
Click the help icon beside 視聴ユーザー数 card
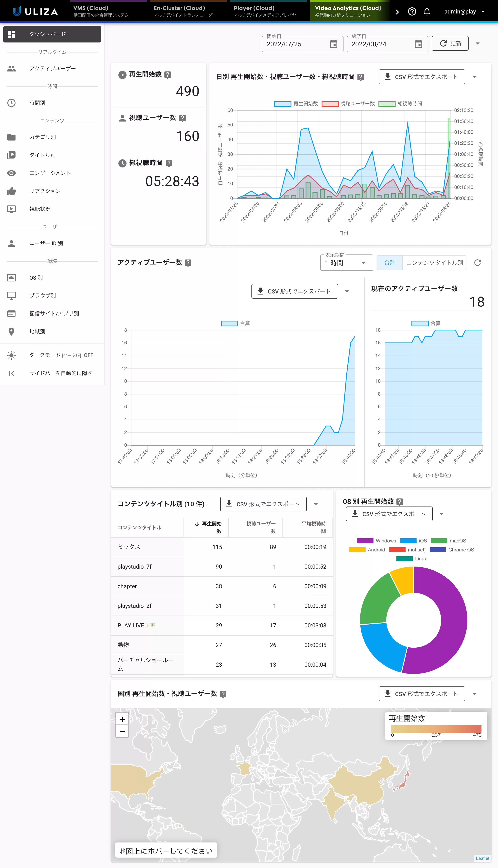(182, 118)
